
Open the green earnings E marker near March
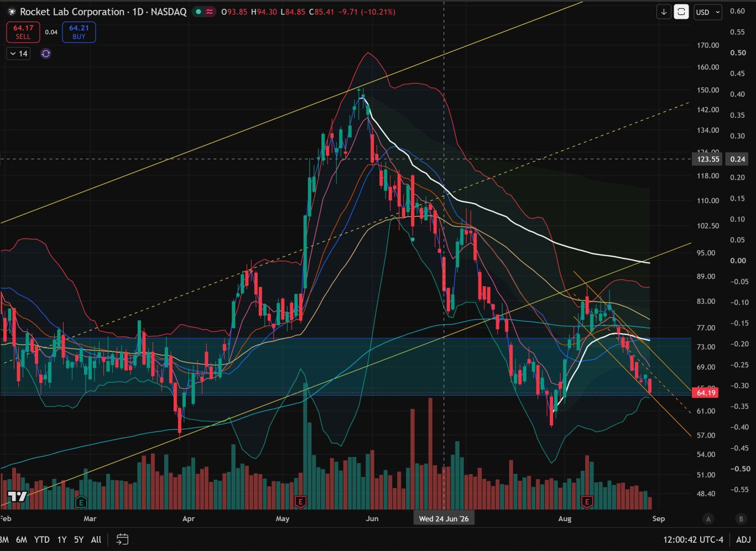click(x=81, y=502)
